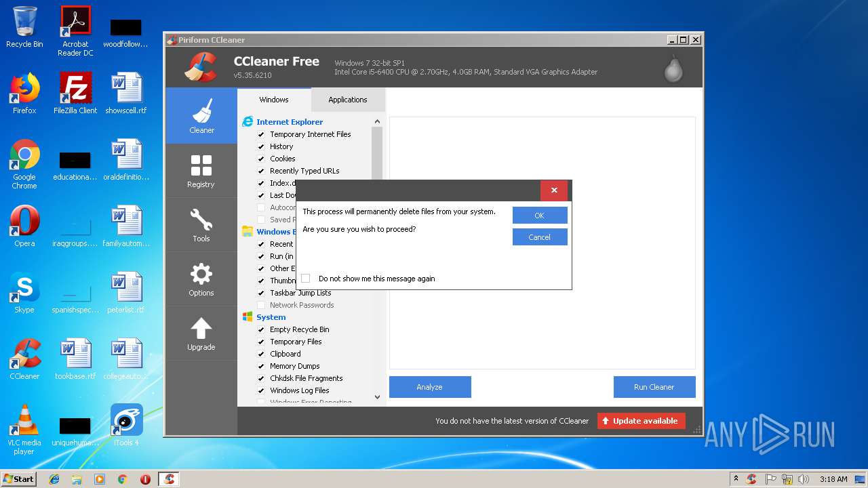This screenshot has width=868, height=488.
Task: Open iTools 4 desktop shortcut
Action: (126, 426)
